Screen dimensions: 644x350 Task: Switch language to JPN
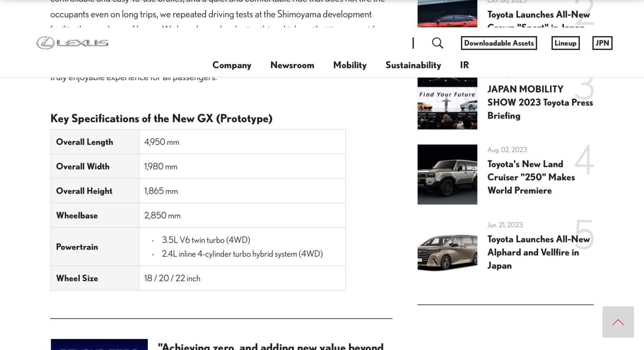click(602, 43)
